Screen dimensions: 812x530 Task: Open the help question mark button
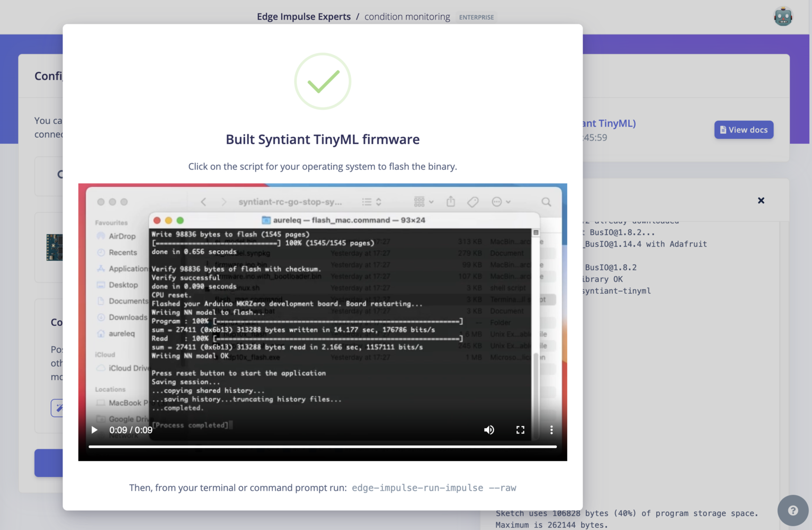click(x=792, y=510)
